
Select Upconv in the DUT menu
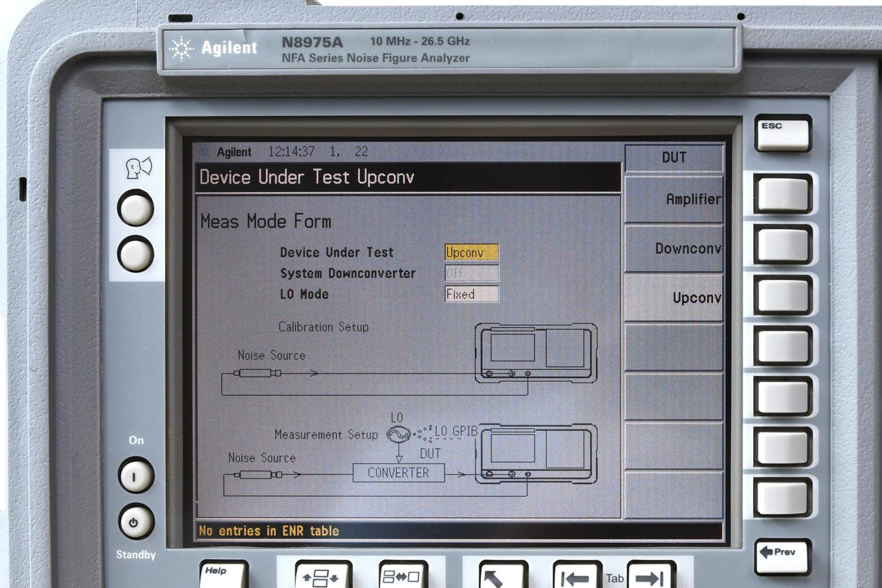pyautogui.click(x=674, y=298)
